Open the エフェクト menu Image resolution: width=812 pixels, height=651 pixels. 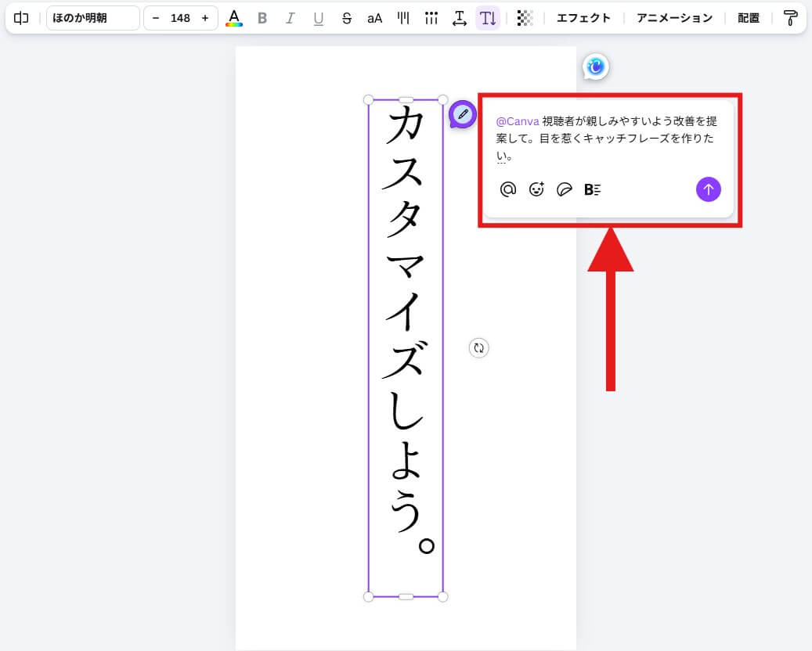(583, 18)
